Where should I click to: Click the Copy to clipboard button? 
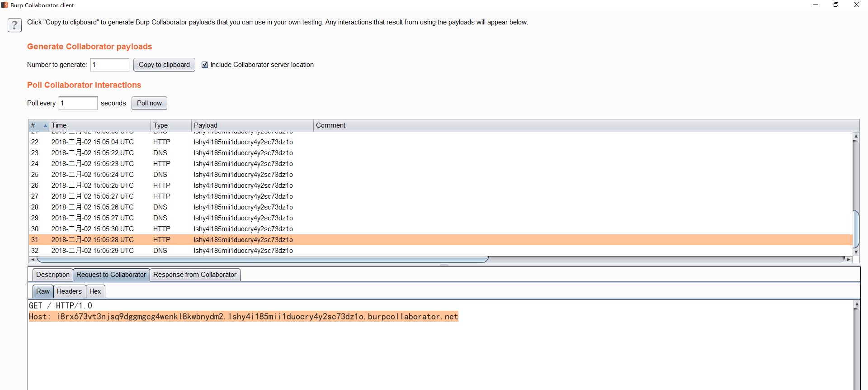[x=164, y=65]
